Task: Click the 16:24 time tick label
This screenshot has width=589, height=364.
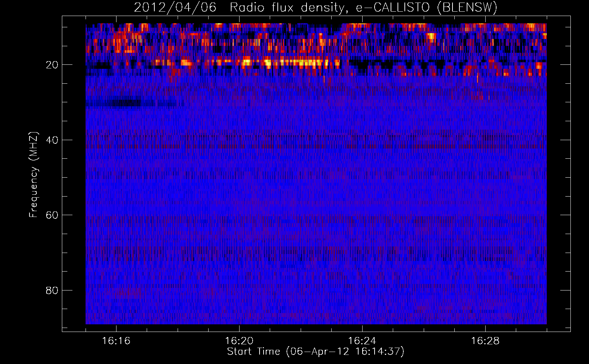Action: [362, 341]
